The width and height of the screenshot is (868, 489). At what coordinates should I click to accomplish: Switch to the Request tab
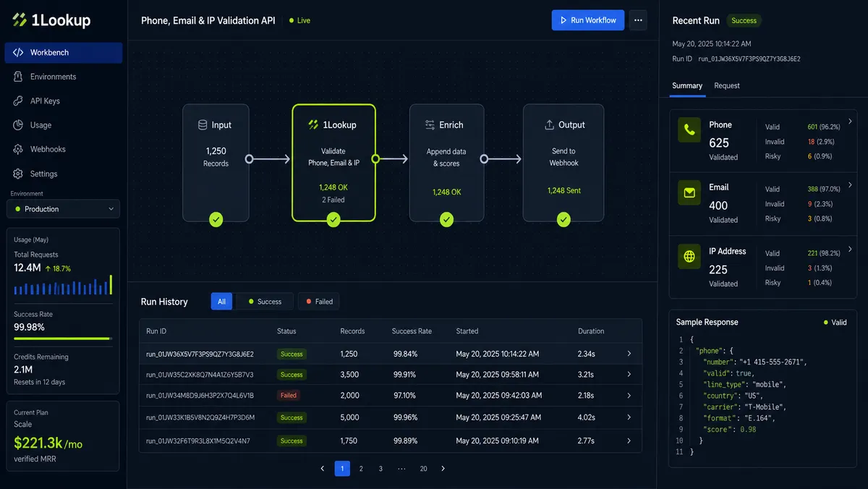727,85
